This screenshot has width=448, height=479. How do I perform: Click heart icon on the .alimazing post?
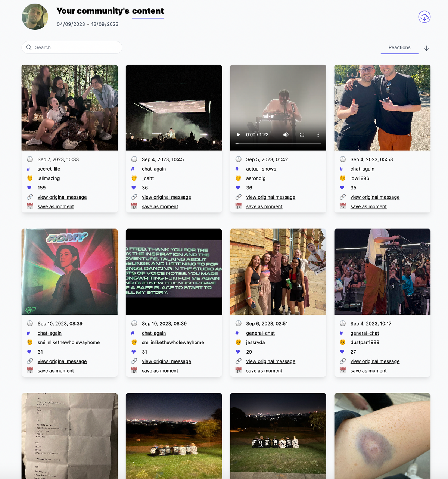[29, 188]
